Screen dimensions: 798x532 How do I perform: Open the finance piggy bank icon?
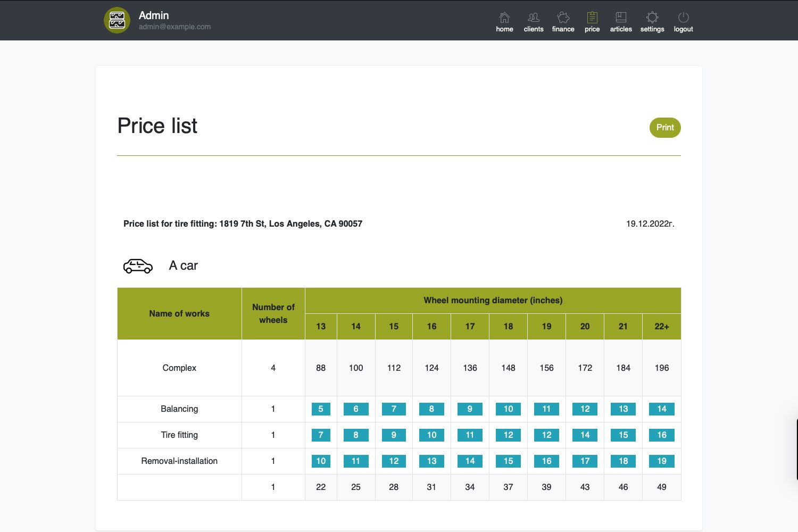[x=563, y=18]
